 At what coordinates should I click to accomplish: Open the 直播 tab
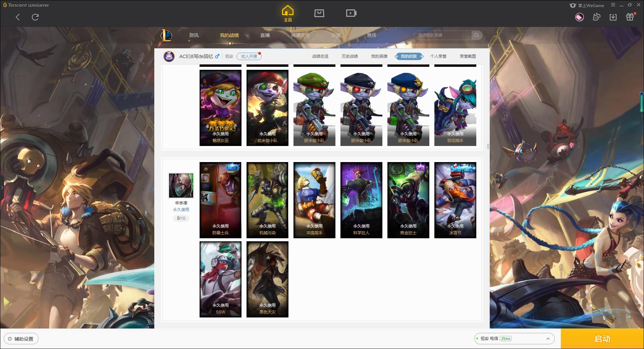tap(265, 35)
